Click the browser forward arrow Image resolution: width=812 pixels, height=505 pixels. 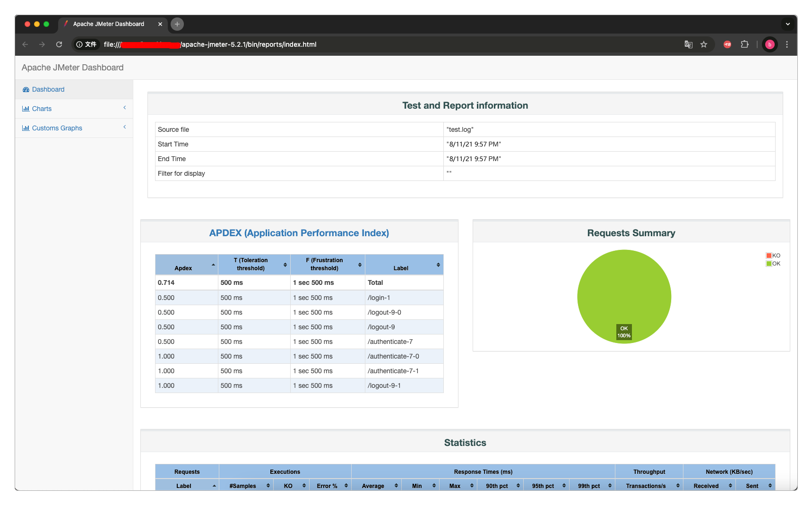coord(42,44)
